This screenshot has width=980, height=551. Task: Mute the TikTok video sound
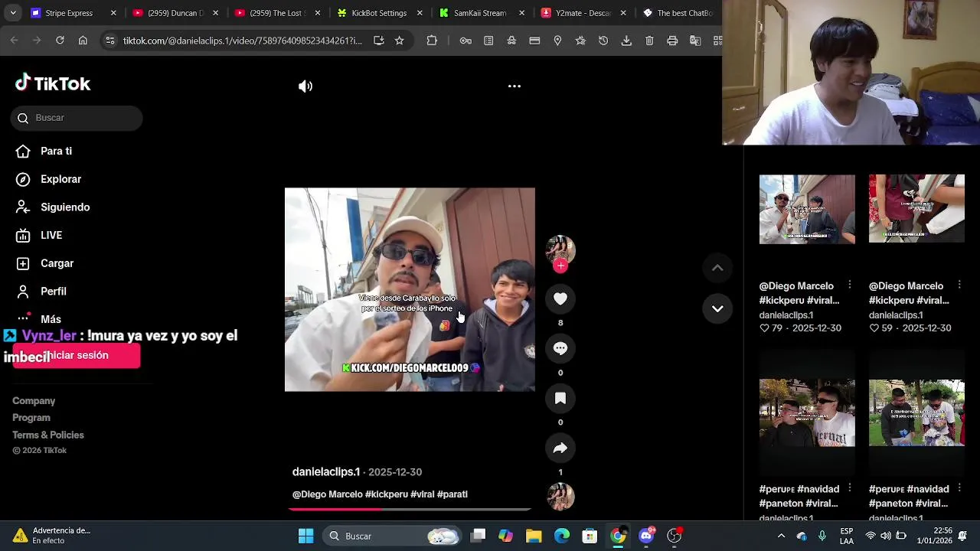coord(305,86)
